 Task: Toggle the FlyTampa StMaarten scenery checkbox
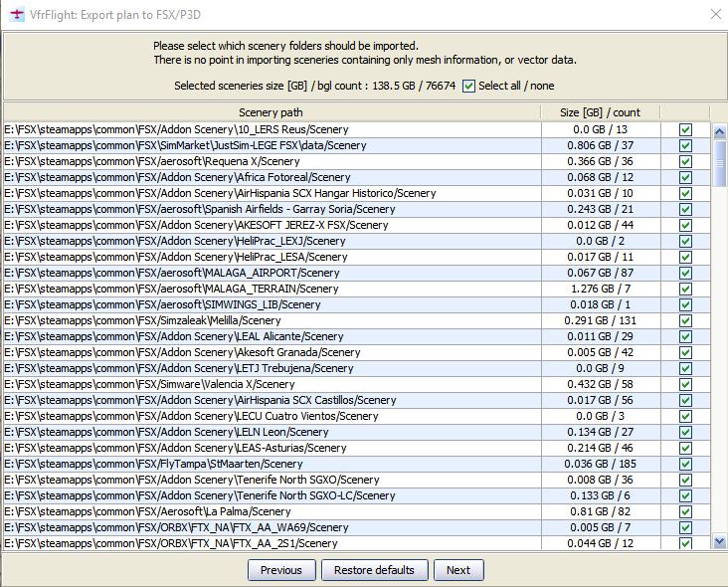(x=685, y=464)
